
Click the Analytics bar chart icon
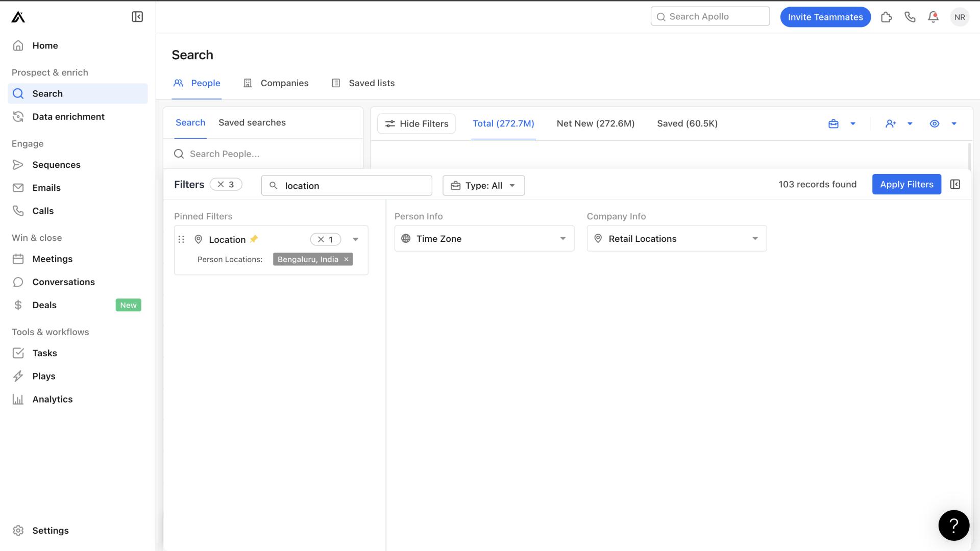[x=18, y=399]
